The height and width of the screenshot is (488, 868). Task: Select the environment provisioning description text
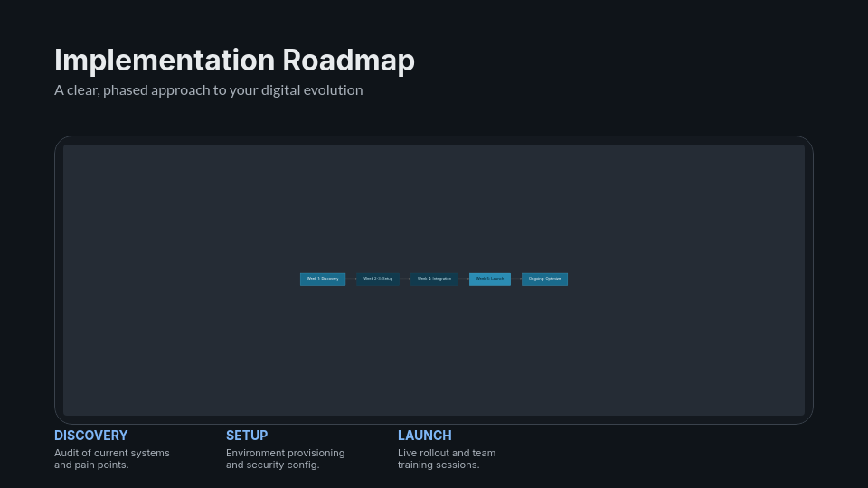pyautogui.click(x=285, y=459)
